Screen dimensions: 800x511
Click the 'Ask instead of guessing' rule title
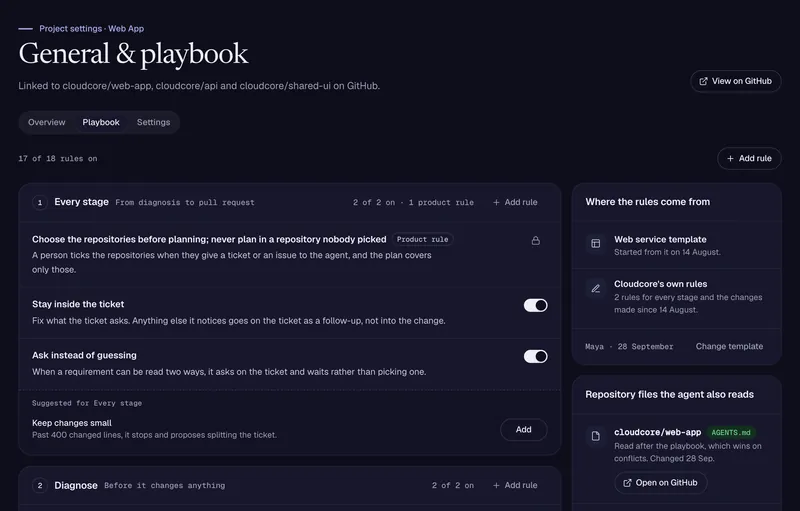[x=84, y=355]
